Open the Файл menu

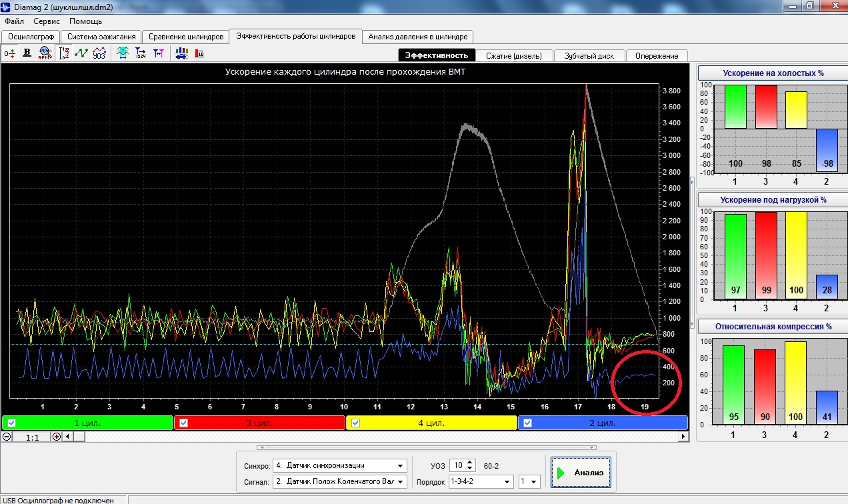pyautogui.click(x=14, y=21)
